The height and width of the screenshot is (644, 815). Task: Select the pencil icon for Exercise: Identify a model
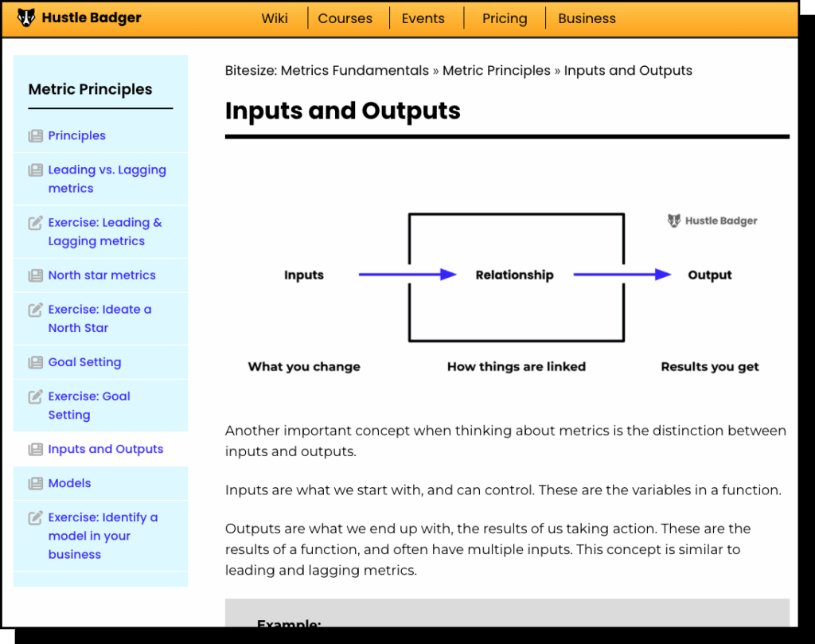point(36,517)
